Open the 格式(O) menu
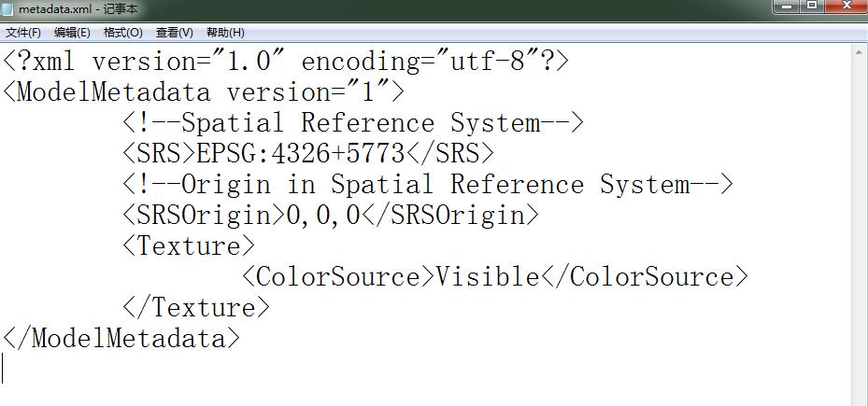Screen dimensions: 868x406 pyautogui.click(x=123, y=33)
